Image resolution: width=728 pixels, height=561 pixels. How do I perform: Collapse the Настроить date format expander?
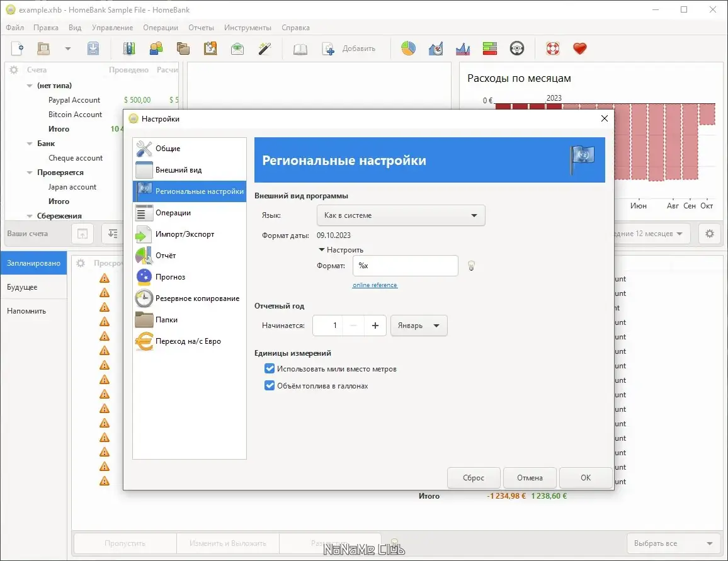click(341, 249)
